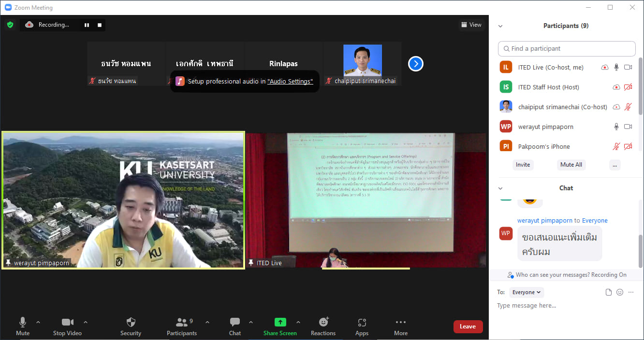Click ITED Live microphone icon in participants list
Viewport: 644px width, 340px height.
tap(616, 68)
